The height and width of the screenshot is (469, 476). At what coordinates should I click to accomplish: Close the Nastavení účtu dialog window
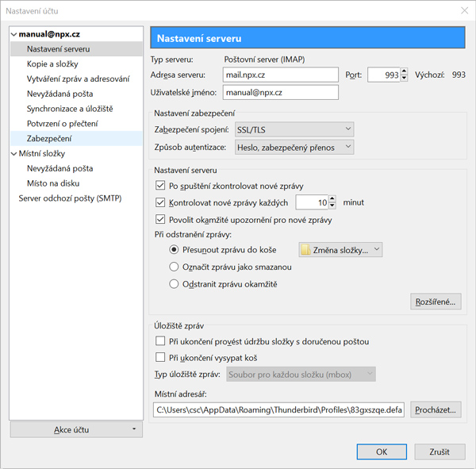[463, 10]
